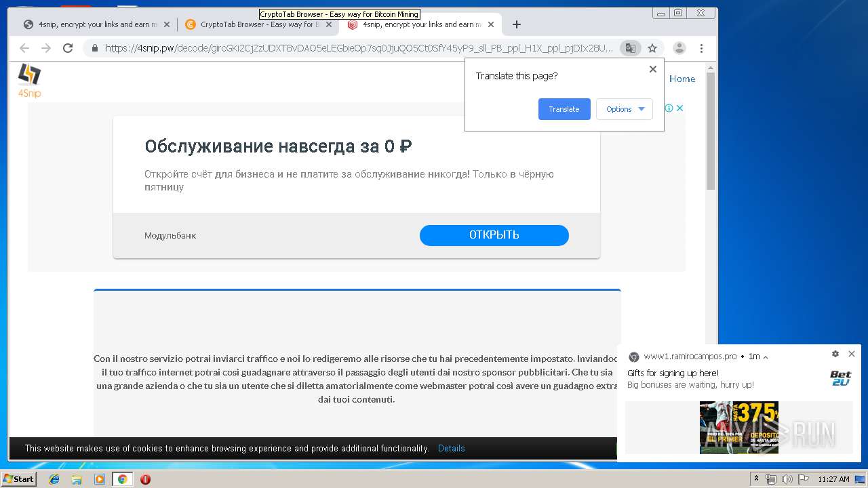Click the notification betting banner image

[739, 427]
